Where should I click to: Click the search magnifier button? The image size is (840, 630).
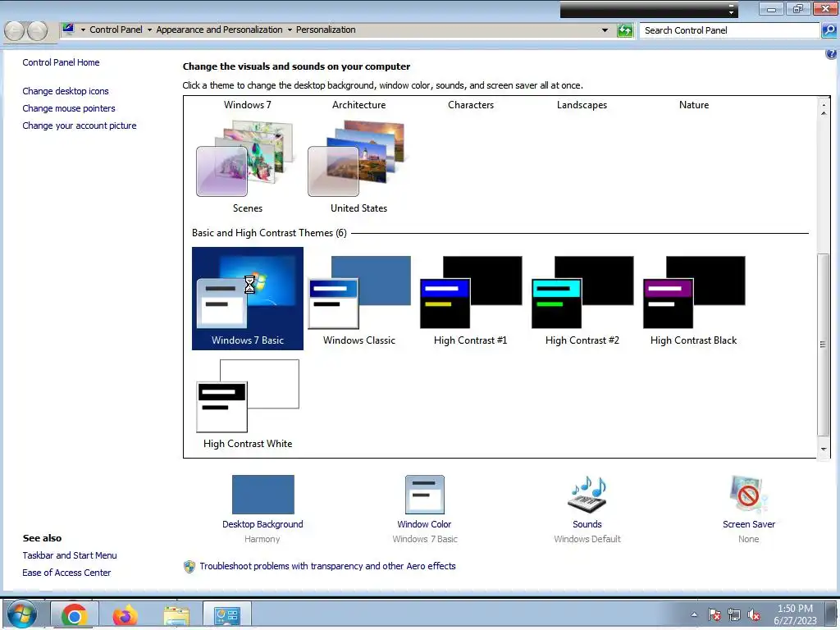pos(828,30)
